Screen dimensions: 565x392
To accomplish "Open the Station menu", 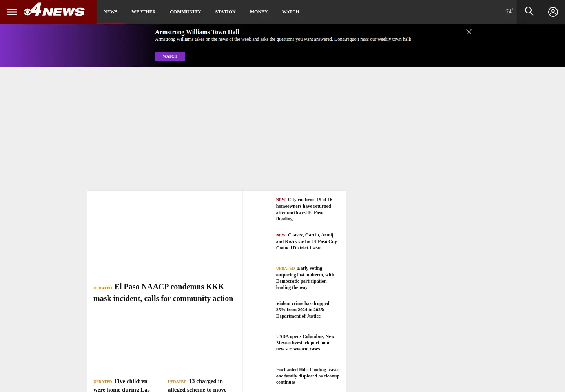I will (225, 12).
